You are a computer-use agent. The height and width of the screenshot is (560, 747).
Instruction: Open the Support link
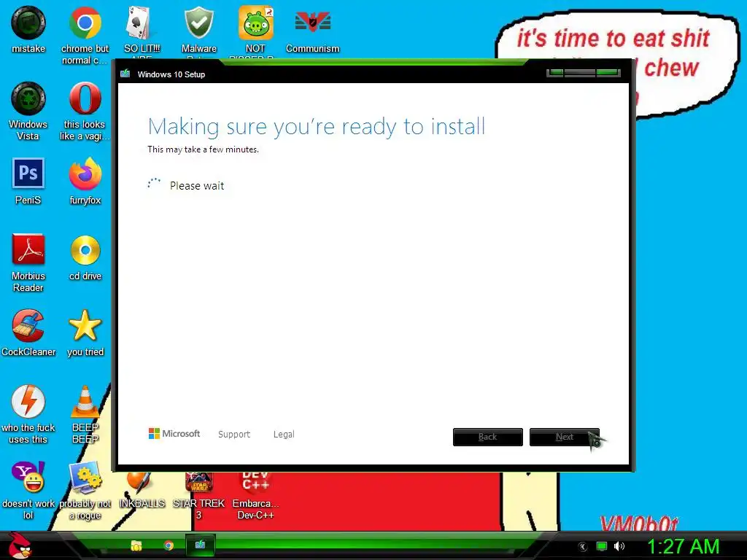pos(234,435)
